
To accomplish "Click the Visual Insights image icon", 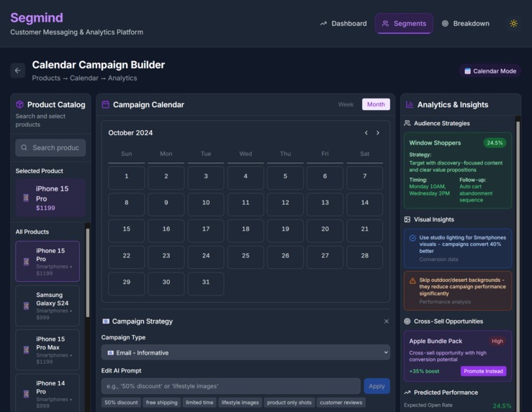I will coord(407,219).
